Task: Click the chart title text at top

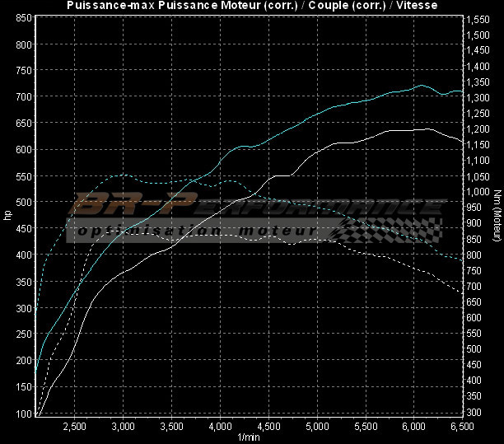Action: coord(252,6)
